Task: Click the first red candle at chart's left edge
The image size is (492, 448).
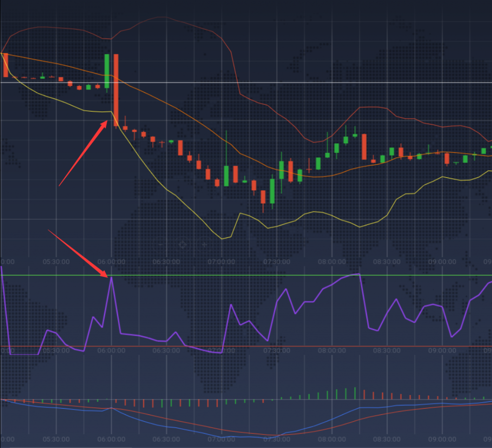Action: [6, 65]
